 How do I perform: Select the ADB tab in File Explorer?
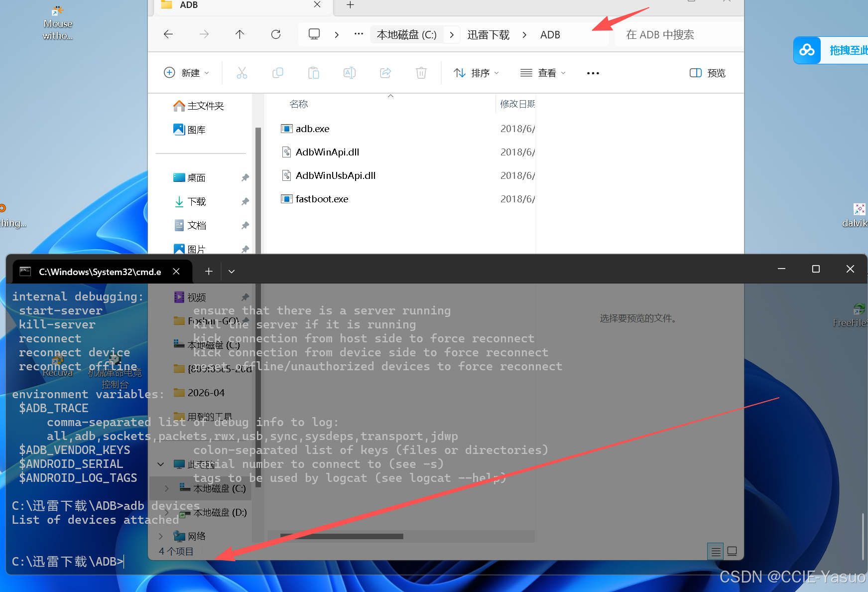point(242,6)
